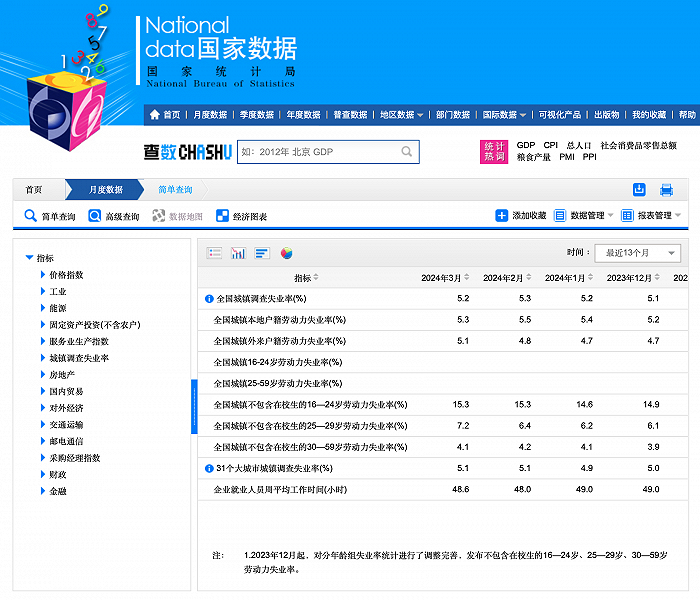Click info icon beside 31个大城市城镇调查失业率
Image resolution: width=700 pixels, height=600 pixels.
tap(209, 468)
